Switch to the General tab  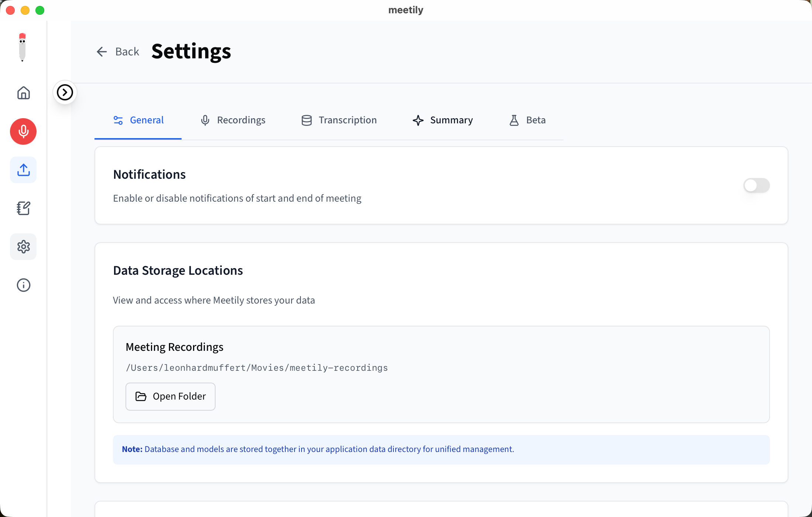138,120
